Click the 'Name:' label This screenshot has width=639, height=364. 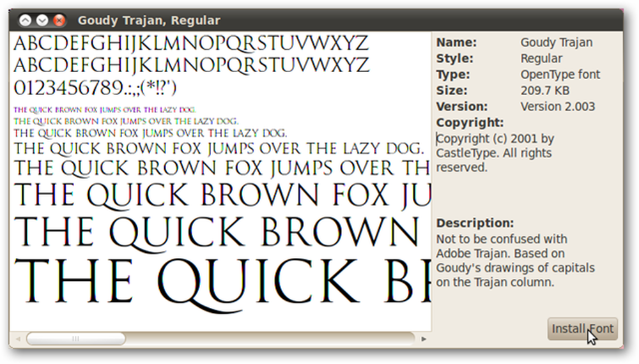pos(456,42)
